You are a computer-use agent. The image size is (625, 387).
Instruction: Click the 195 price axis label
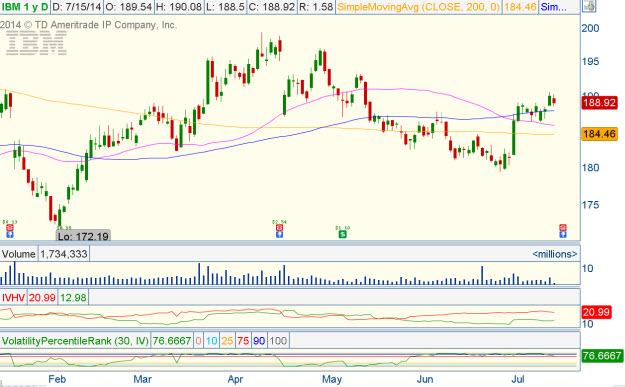[590, 61]
